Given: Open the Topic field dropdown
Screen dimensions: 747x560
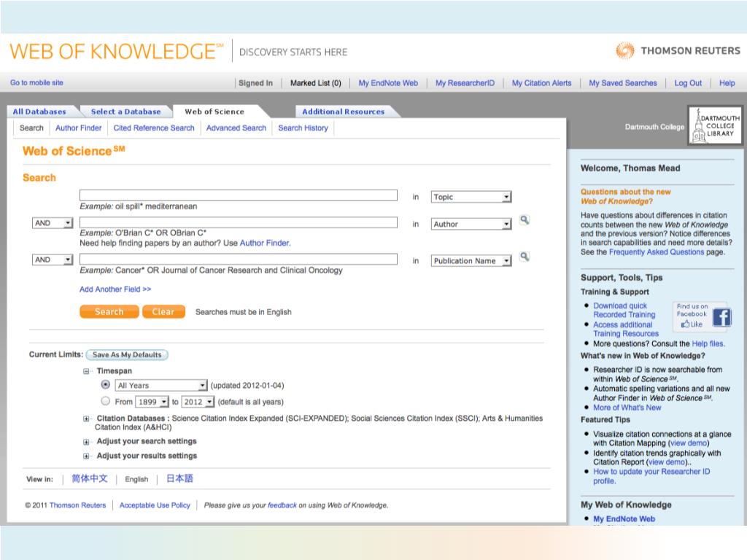Looking at the screenshot, I should coord(471,197).
